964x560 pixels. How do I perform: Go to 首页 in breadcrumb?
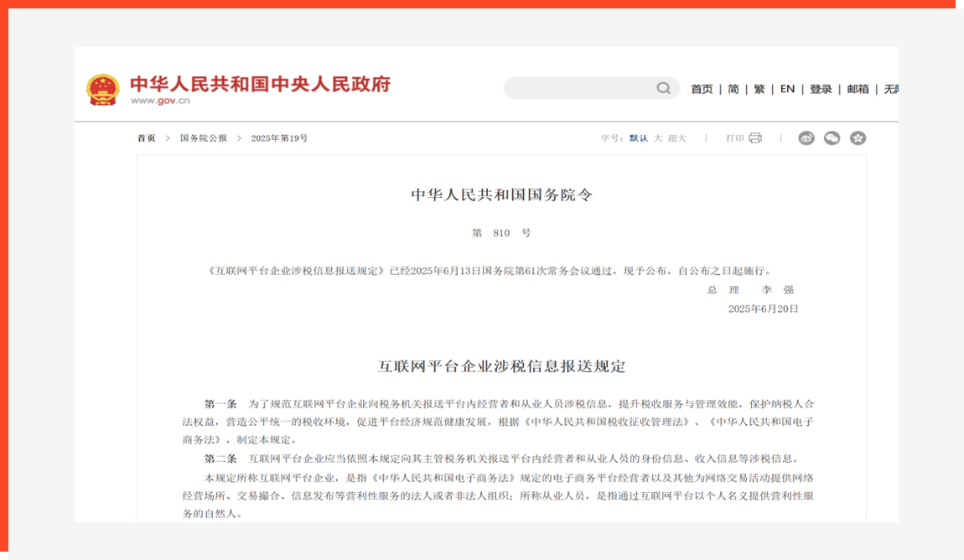147,138
